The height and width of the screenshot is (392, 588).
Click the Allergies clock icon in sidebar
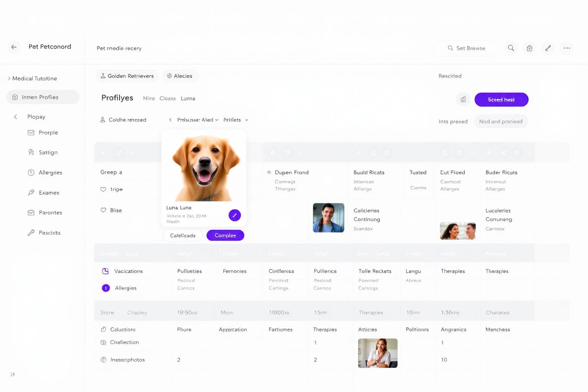(x=31, y=173)
